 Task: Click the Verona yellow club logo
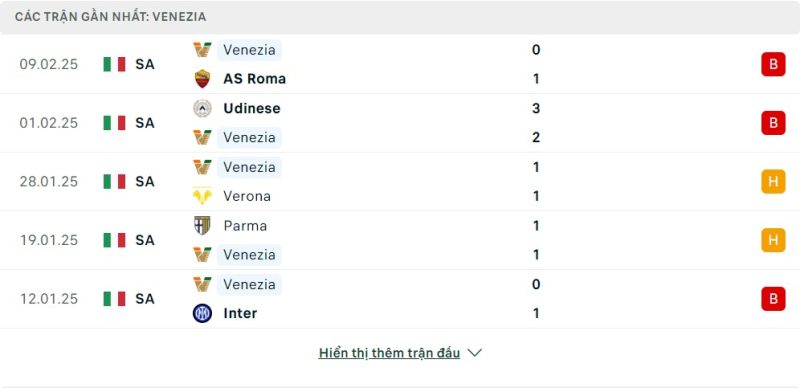pos(203,196)
